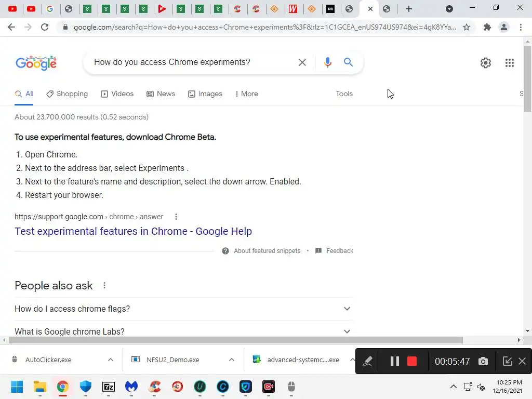Bookmark this page with the star icon
The width and height of the screenshot is (532, 399).
coord(467,27)
